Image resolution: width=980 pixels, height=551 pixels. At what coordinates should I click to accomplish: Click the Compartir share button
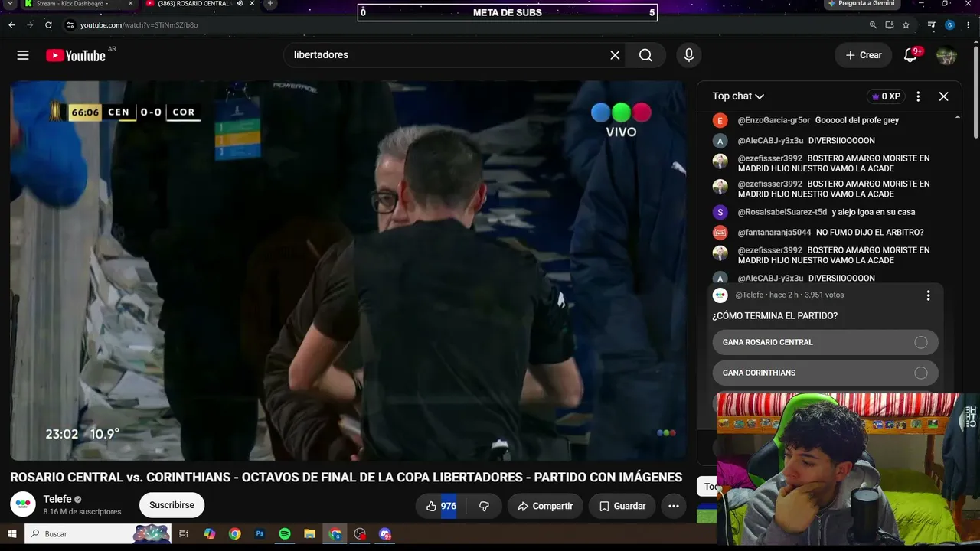545,506
